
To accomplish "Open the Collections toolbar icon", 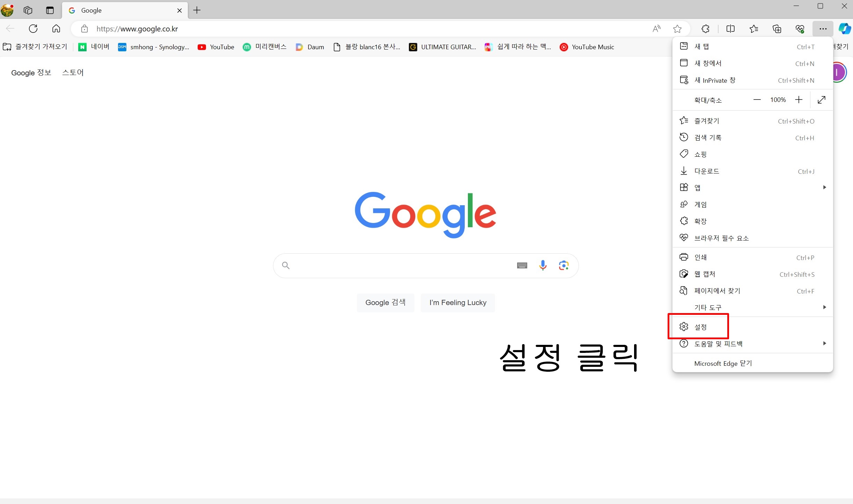I will [x=777, y=29].
